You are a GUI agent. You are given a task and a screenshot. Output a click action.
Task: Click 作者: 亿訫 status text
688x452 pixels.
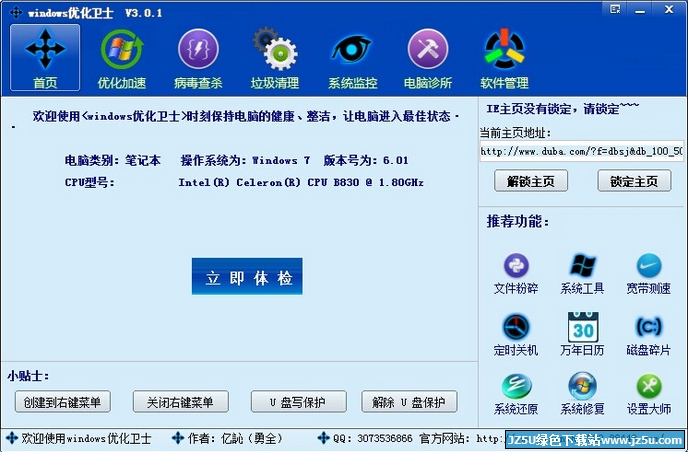235,438
